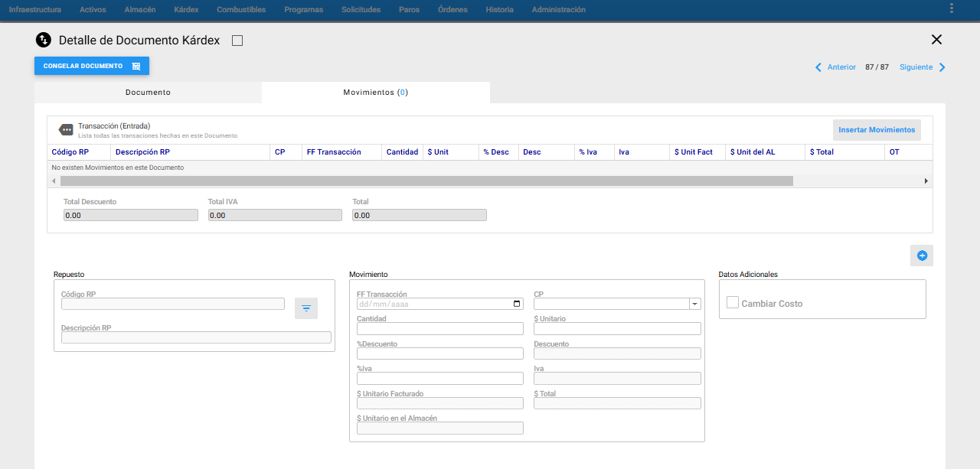This screenshot has height=469, width=980.
Task: Focus the Cantidad input field
Action: point(440,329)
